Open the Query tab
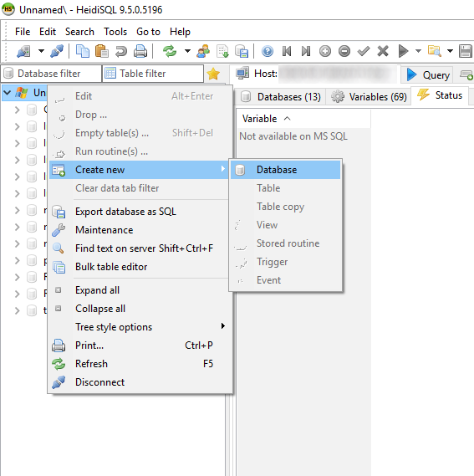Image resolution: width=474 pixels, height=476 pixels. [x=427, y=74]
